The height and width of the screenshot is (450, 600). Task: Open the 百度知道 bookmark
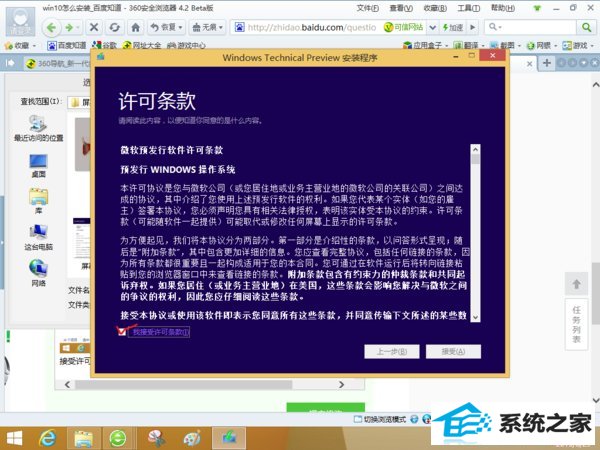click(x=67, y=46)
